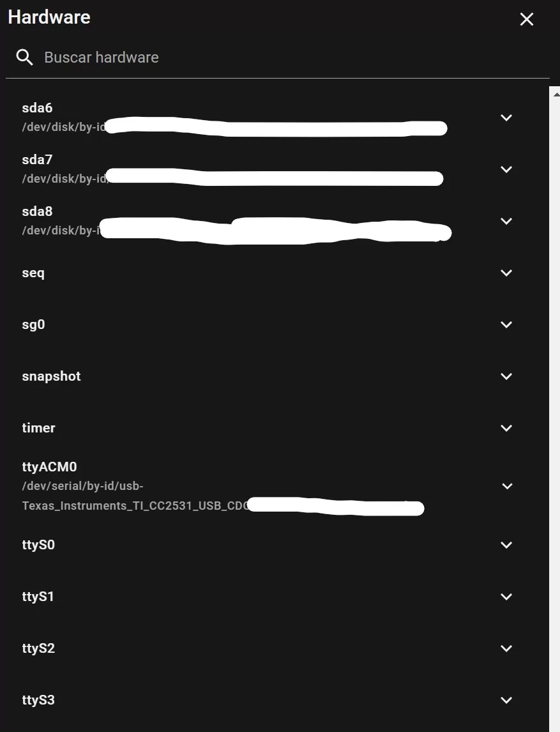Viewport: 560px width, 732px height.
Task: Open ttyS3 dropdown chevron
Action: click(506, 700)
